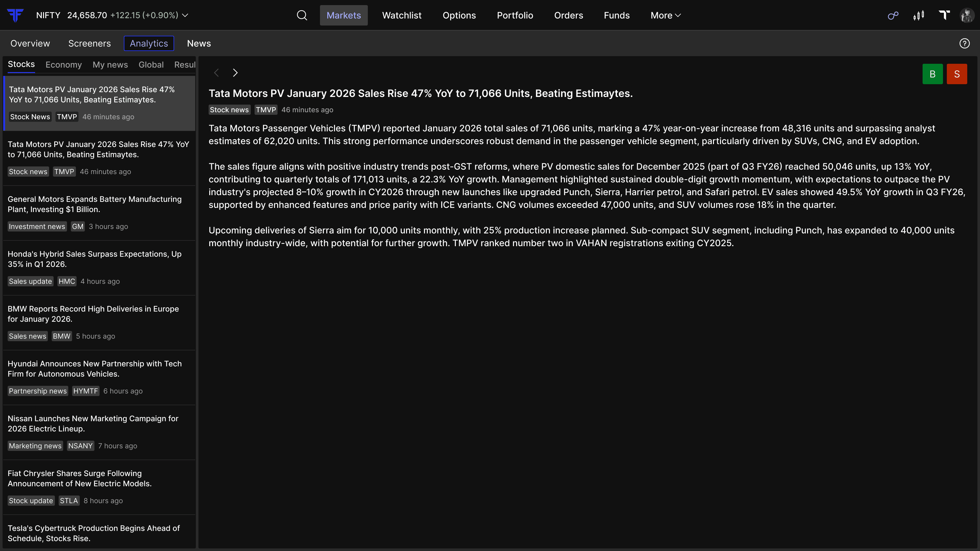This screenshot has width=980, height=551.
Task: Select the Stocks news category
Action: click(x=21, y=64)
